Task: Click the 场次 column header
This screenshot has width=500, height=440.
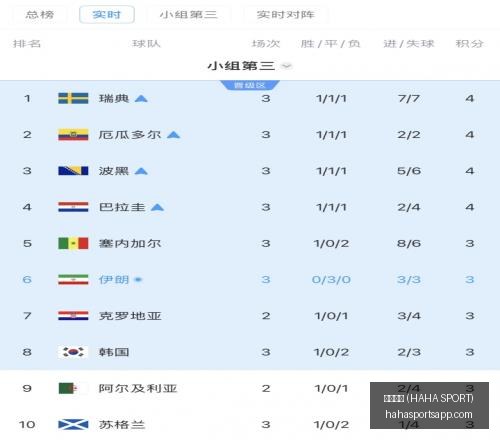Action: click(266, 44)
